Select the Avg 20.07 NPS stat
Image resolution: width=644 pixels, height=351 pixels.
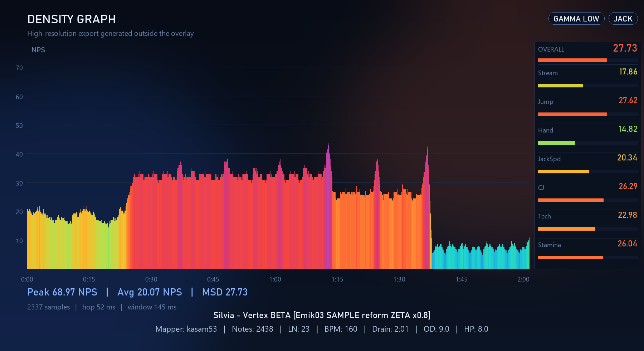[150, 292]
